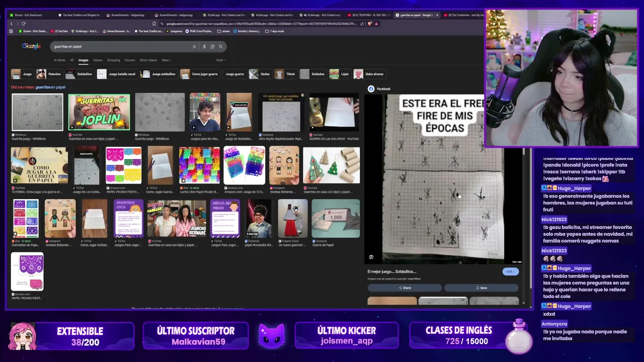Expand the Tools dropdown

[x=220, y=60]
